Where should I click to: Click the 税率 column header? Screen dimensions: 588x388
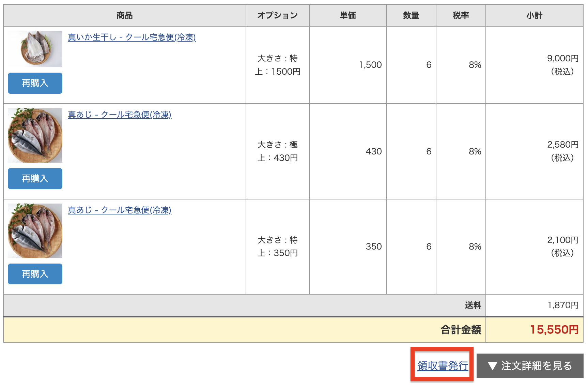461,15
